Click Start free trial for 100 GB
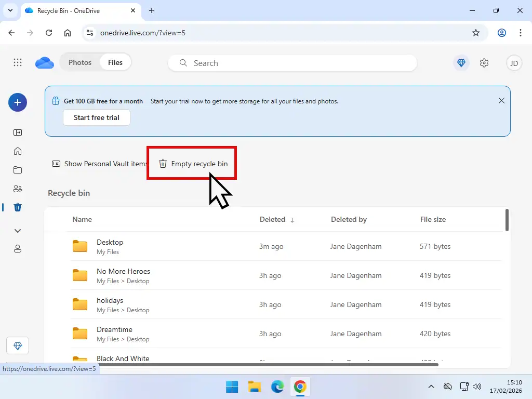This screenshot has width=532, height=399. [x=96, y=117]
